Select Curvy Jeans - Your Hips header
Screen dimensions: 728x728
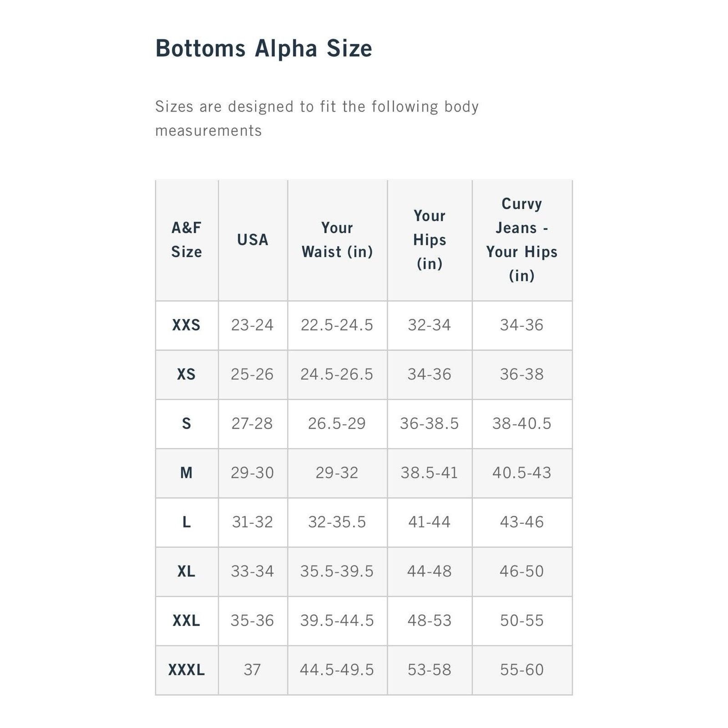pyautogui.click(x=522, y=240)
